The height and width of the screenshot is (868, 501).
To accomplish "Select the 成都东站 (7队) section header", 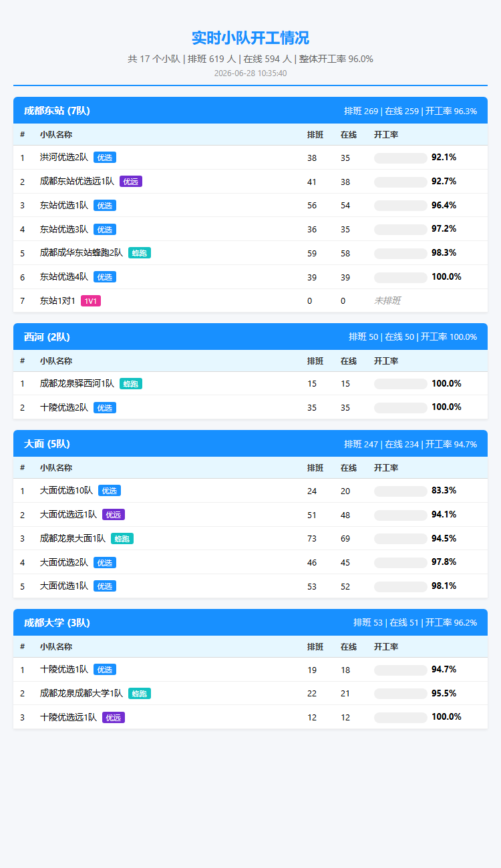I will point(251,111).
